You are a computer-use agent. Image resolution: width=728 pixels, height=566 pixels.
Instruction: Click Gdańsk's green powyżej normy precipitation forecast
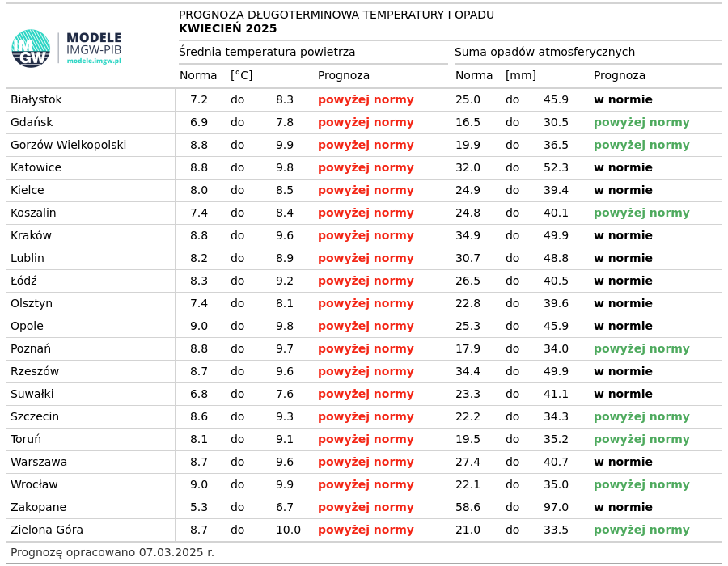click(641, 122)
